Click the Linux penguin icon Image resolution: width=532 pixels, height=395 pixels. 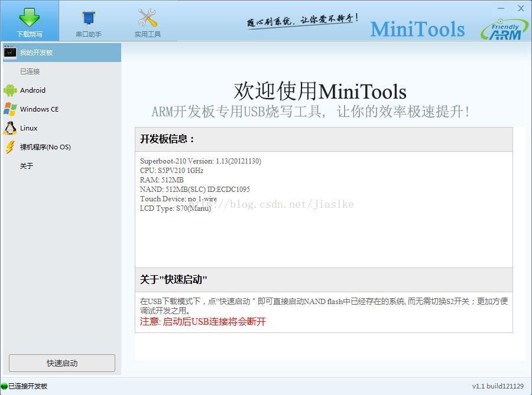point(10,128)
